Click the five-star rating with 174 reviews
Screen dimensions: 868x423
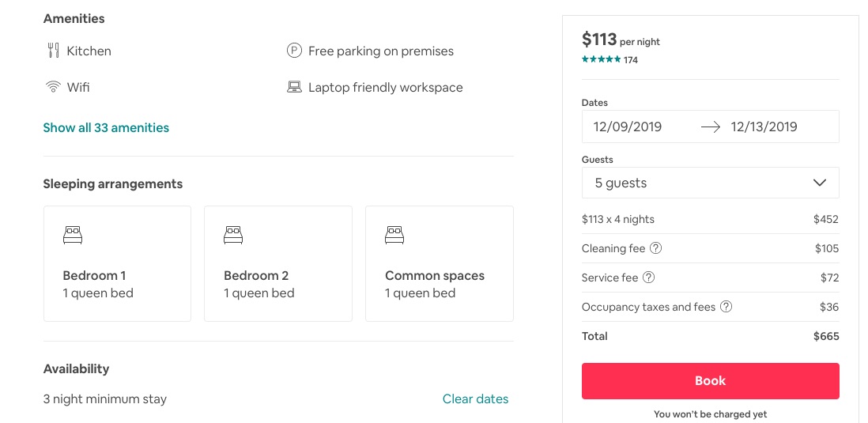pyautogui.click(x=609, y=60)
